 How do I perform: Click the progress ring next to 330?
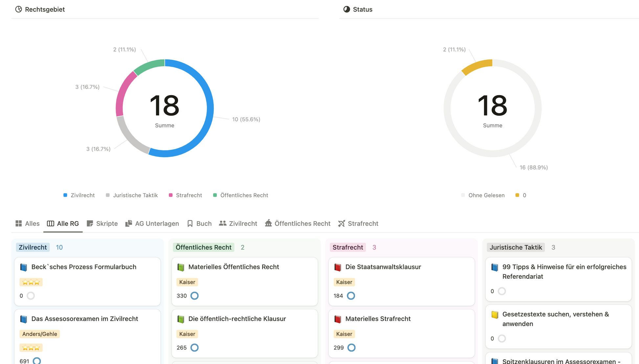click(x=194, y=296)
